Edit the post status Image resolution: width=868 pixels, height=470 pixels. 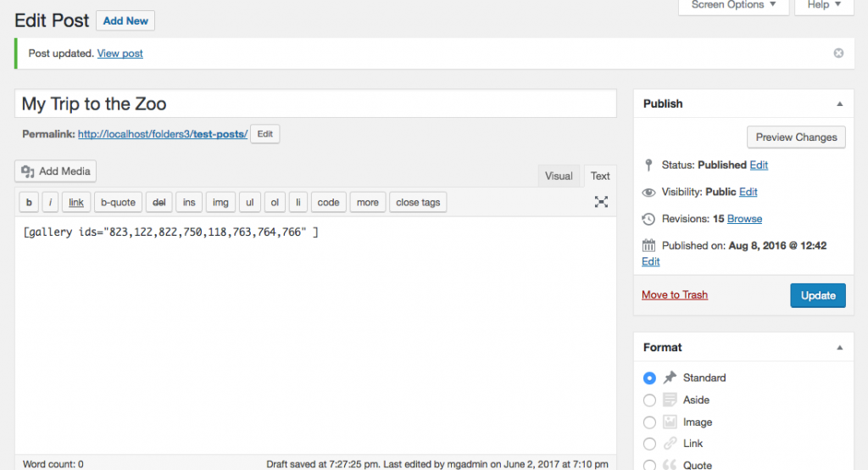pos(759,165)
